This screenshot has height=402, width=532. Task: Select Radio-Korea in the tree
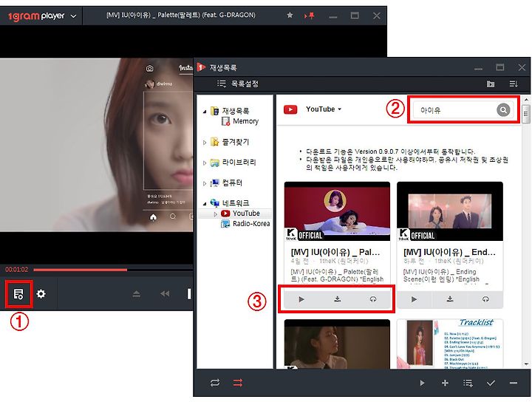point(245,224)
